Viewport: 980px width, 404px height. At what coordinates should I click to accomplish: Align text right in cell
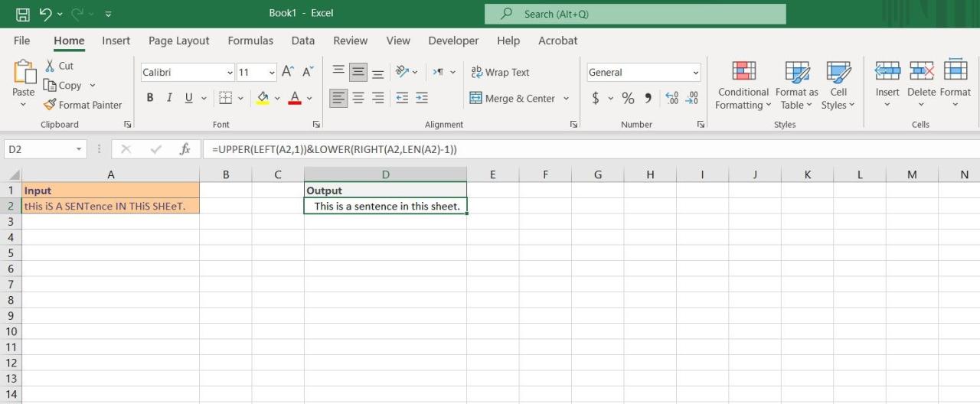pos(378,98)
